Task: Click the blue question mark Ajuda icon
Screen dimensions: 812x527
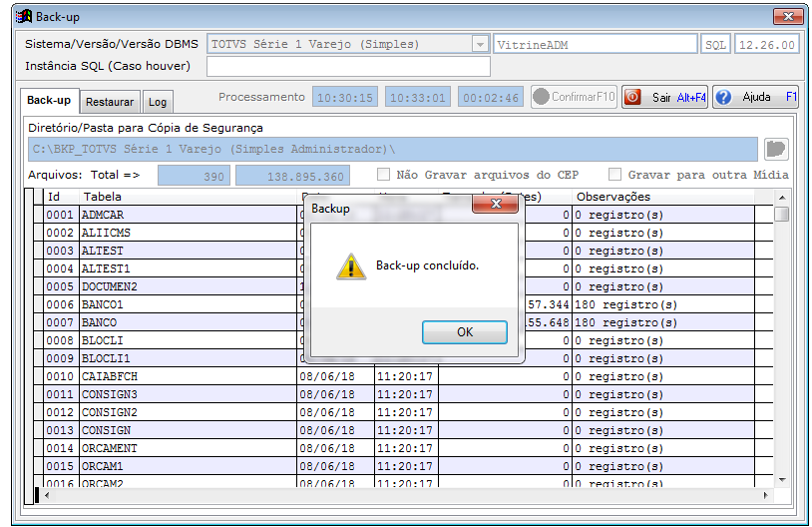Action: pyautogui.click(x=723, y=97)
